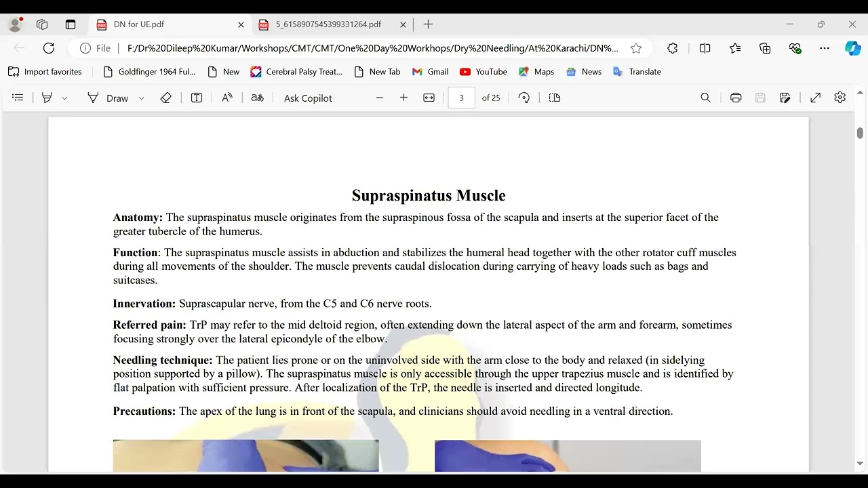This screenshot has width=868, height=488.
Task: Toggle Fit to width view
Action: click(429, 98)
